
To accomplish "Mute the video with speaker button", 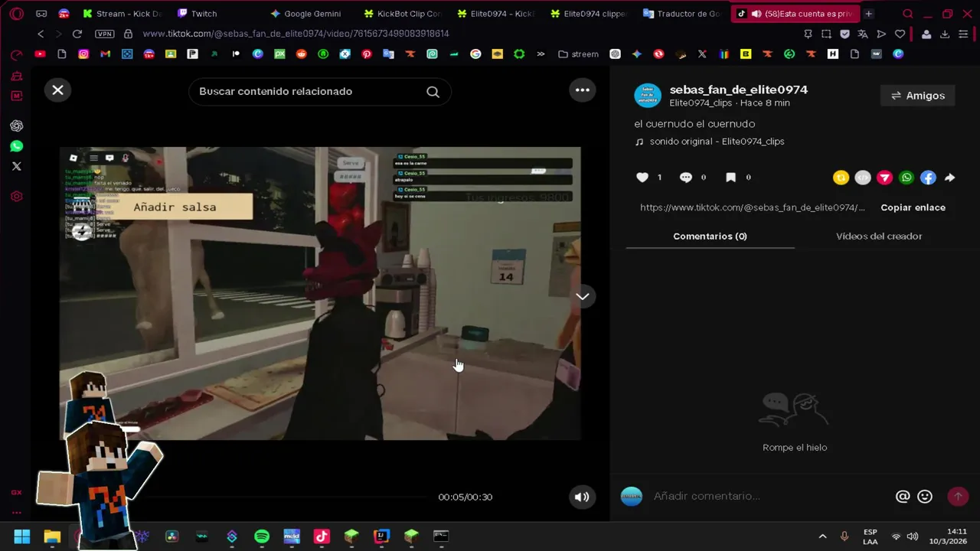I will tap(582, 497).
